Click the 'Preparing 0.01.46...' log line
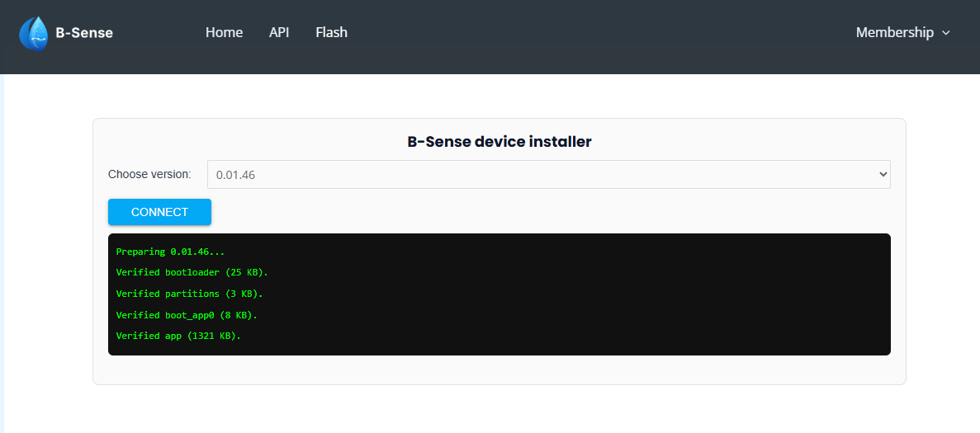 (x=170, y=252)
